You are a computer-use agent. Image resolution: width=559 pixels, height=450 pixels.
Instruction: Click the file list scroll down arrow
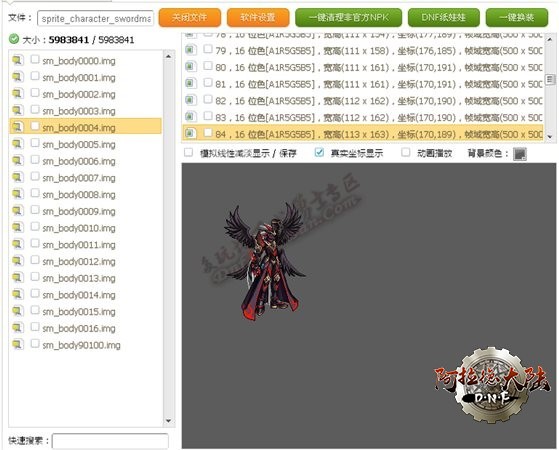click(169, 421)
